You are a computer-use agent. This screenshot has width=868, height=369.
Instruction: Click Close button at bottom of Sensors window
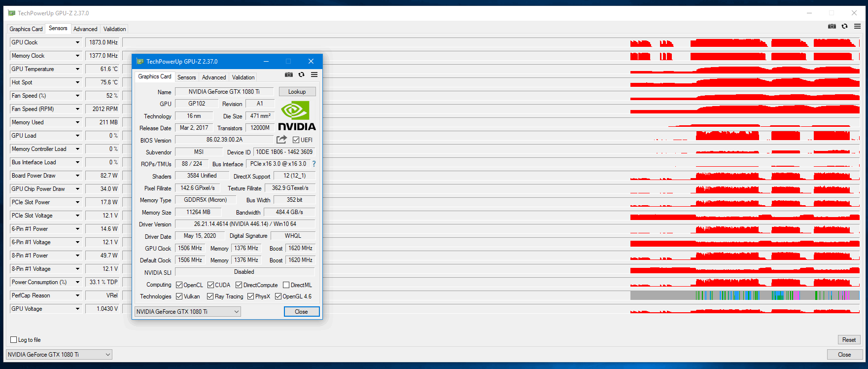[x=845, y=354]
